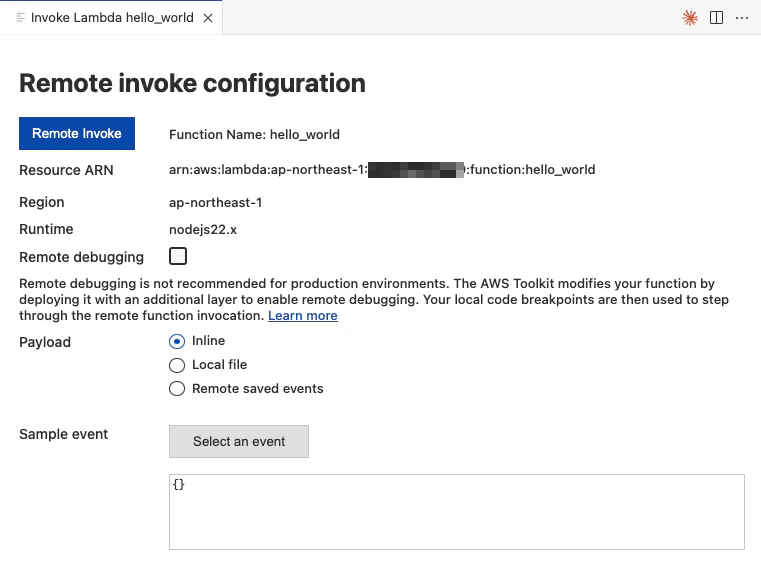The image size is (761, 580).
Task: Click the Remote Invoke button
Action: [77, 133]
